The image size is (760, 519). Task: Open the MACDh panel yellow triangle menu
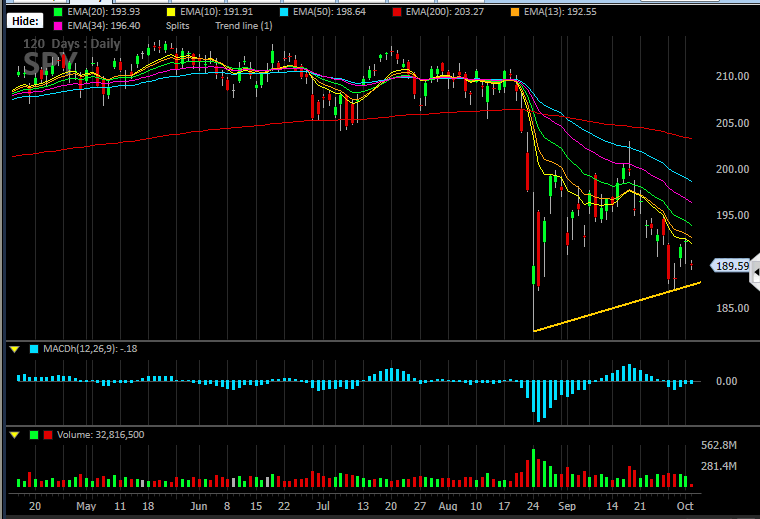click(15, 349)
